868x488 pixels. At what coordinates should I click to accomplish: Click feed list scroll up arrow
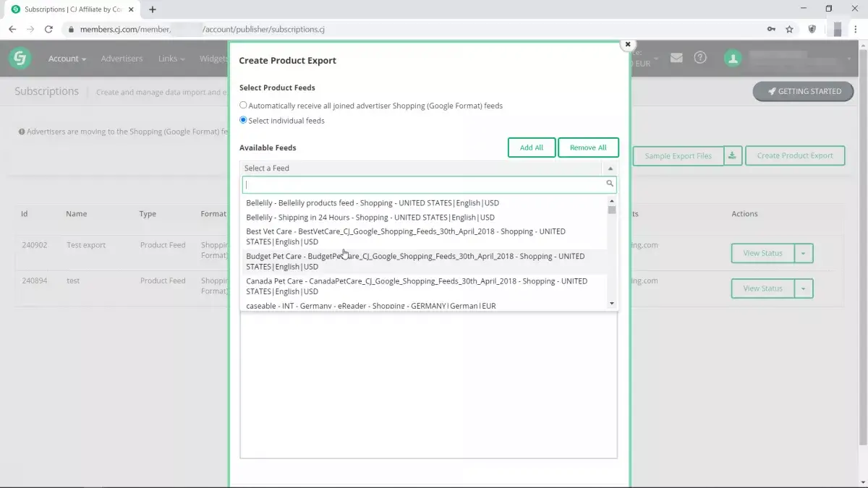[612, 200]
